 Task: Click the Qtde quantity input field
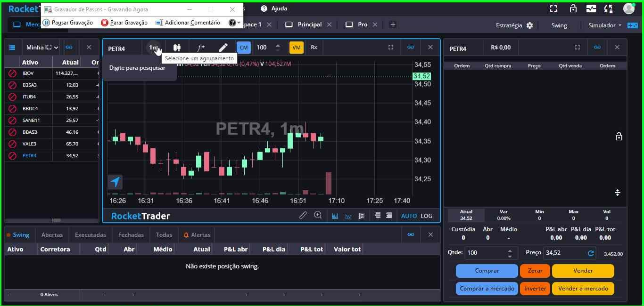point(491,253)
